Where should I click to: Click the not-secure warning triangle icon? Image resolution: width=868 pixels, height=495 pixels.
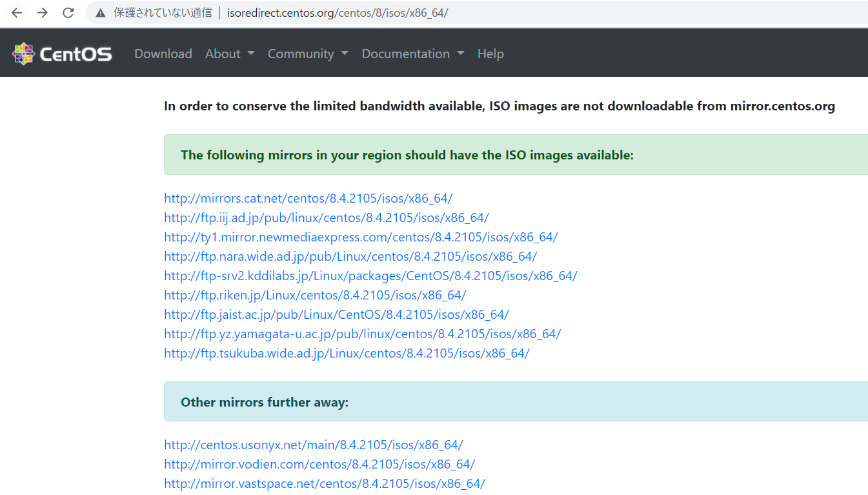click(100, 13)
